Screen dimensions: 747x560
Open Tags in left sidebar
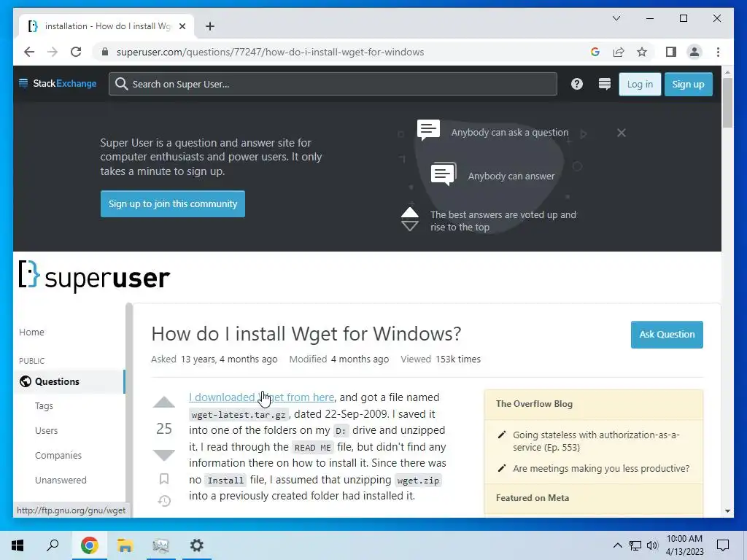pyautogui.click(x=44, y=405)
